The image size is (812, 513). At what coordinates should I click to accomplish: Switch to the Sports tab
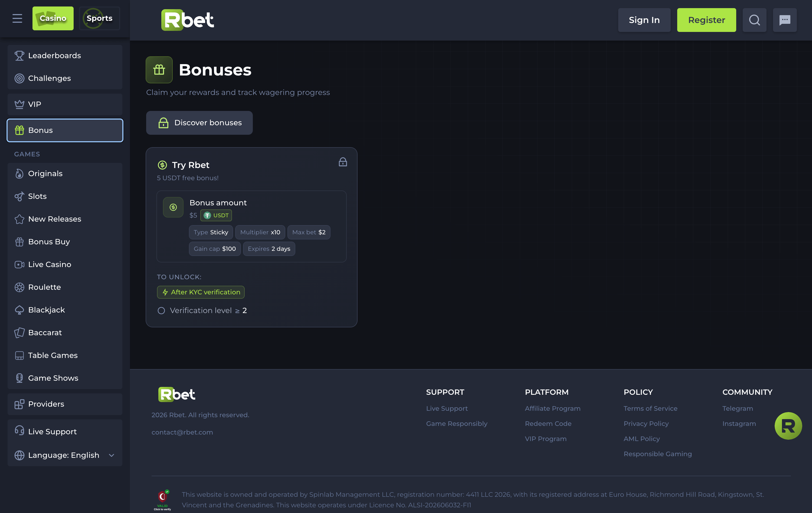coord(100,18)
